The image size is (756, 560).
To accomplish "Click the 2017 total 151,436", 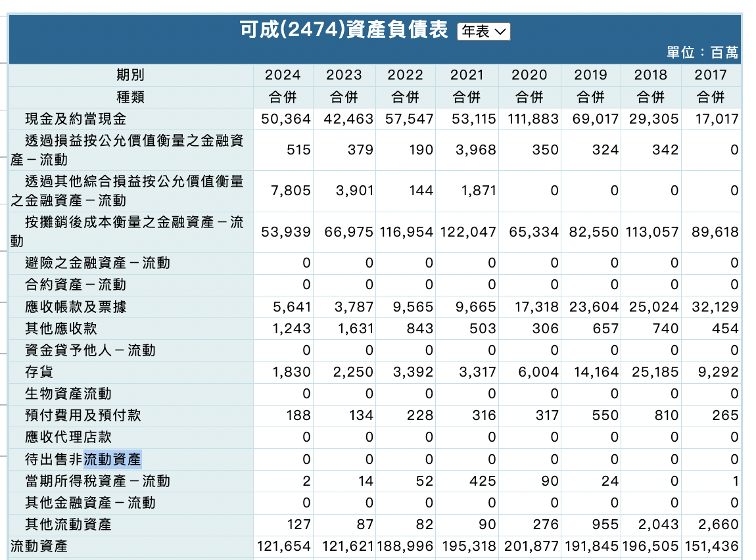I will click(712, 546).
